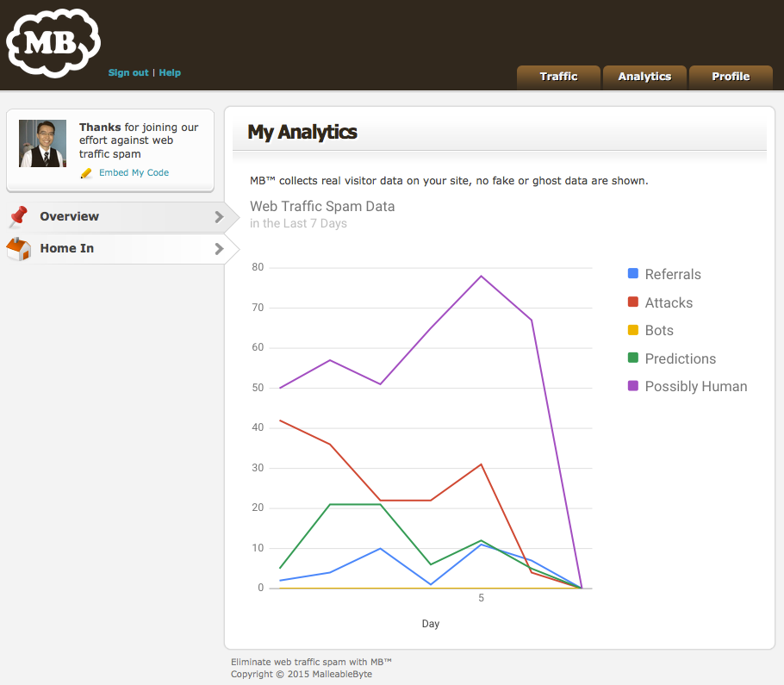
Task: Click the Possibly Human legend label
Action: (696, 387)
